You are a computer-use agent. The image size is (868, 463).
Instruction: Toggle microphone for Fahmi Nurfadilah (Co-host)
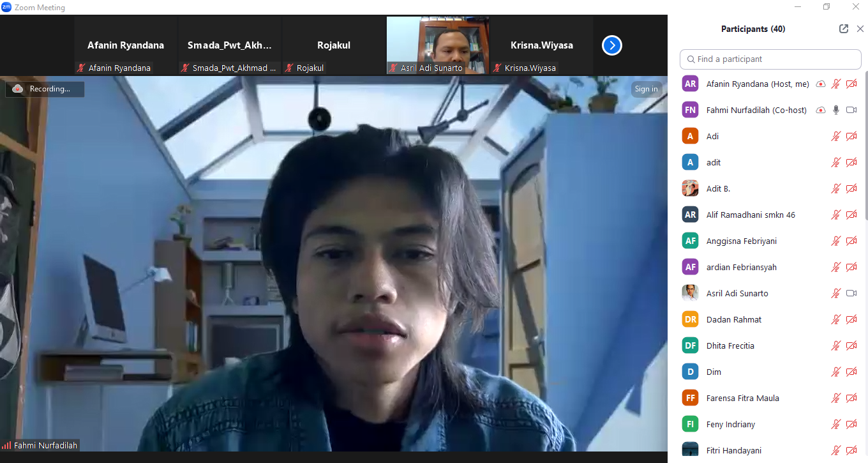tap(836, 110)
